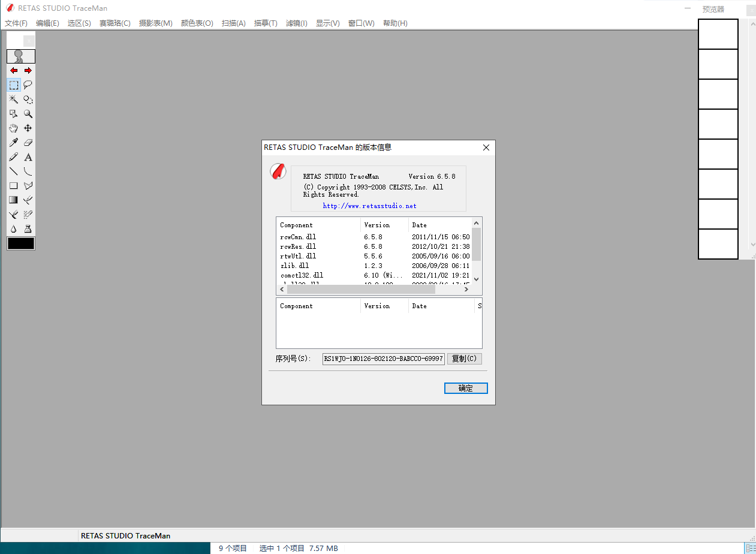Open the 扫描(A) menu
756x554 pixels.
coord(234,23)
